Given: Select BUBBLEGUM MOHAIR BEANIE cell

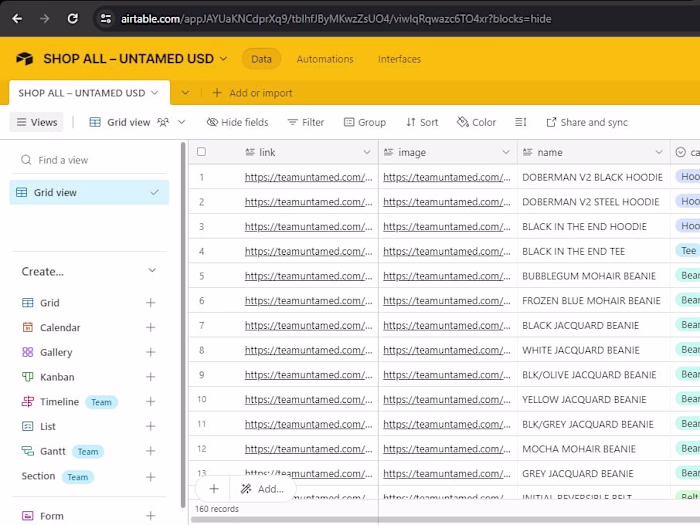Looking at the screenshot, I should pyautogui.click(x=593, y=276).
